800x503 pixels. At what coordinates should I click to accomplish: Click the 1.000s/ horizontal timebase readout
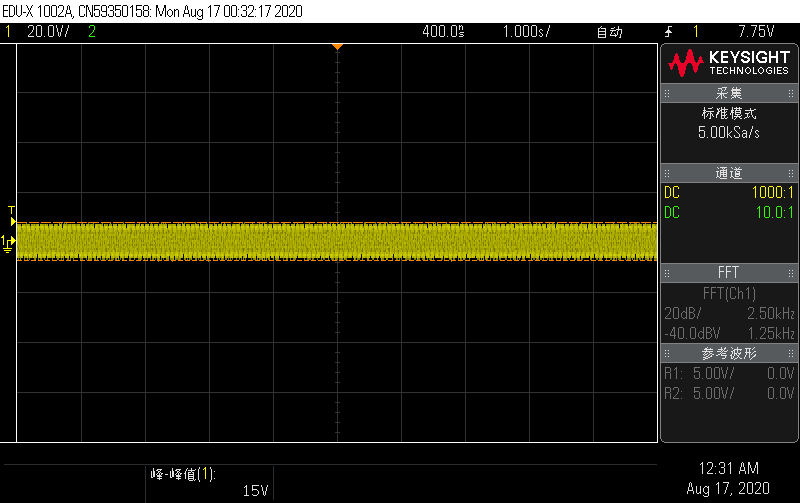point(526,32)
